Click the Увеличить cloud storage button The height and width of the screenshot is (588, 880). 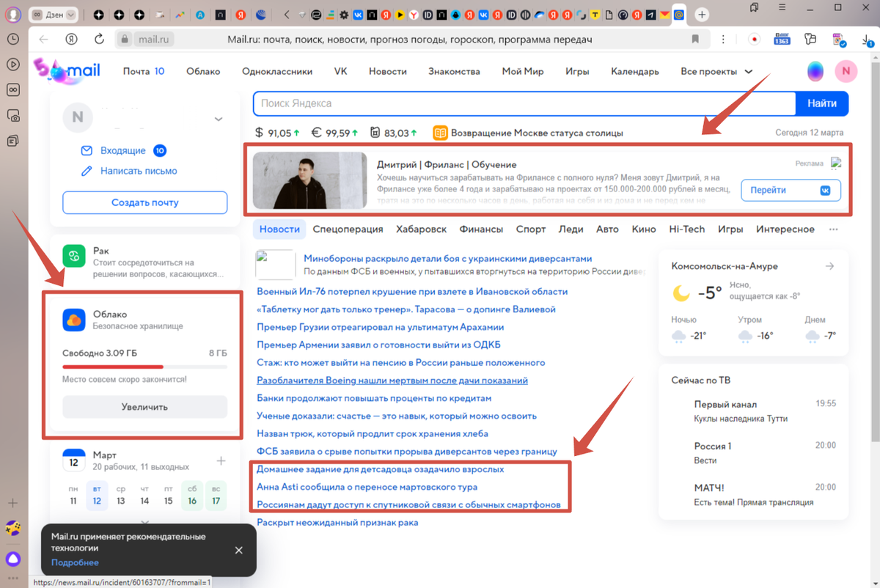(x=144, y=407)
